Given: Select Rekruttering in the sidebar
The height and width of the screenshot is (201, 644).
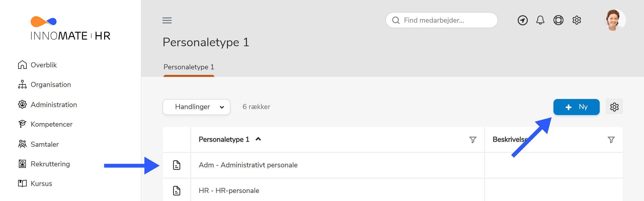Looking at the screenshot, I should coord(50,164).
